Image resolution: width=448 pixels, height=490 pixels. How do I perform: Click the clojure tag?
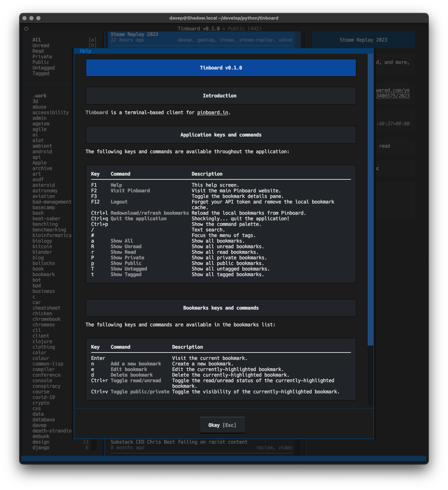pos(42,341)
